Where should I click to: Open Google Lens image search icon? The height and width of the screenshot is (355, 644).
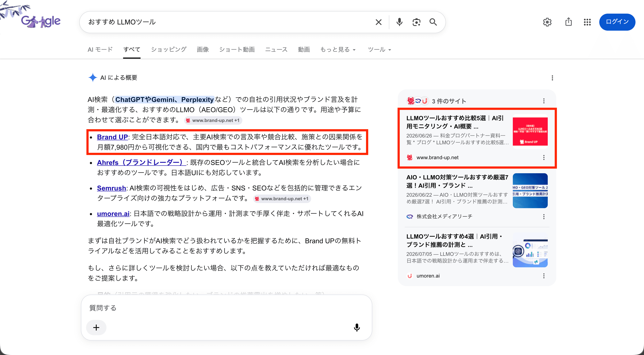pos(416,22)
